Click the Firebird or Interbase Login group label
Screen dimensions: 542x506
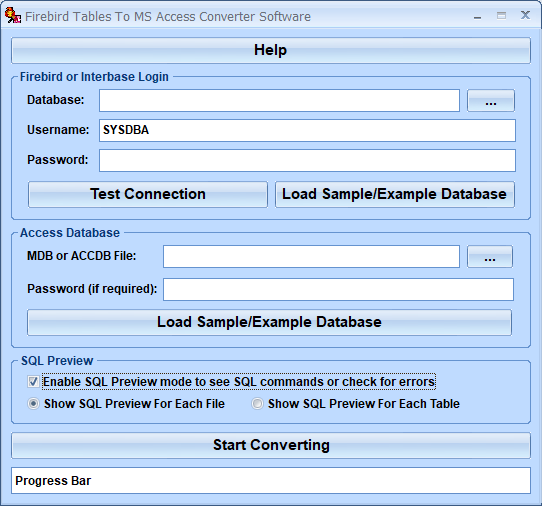[94, 77]
